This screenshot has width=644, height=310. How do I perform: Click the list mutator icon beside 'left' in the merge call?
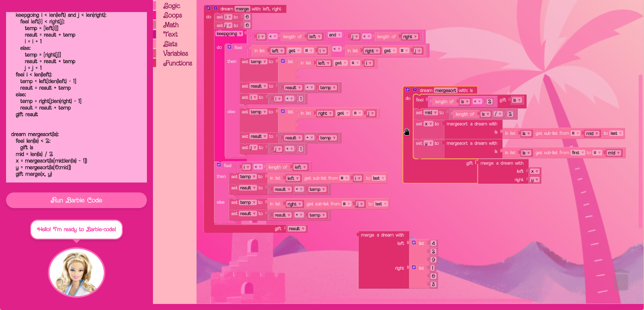pyautogui.click(x=414, y=243)
